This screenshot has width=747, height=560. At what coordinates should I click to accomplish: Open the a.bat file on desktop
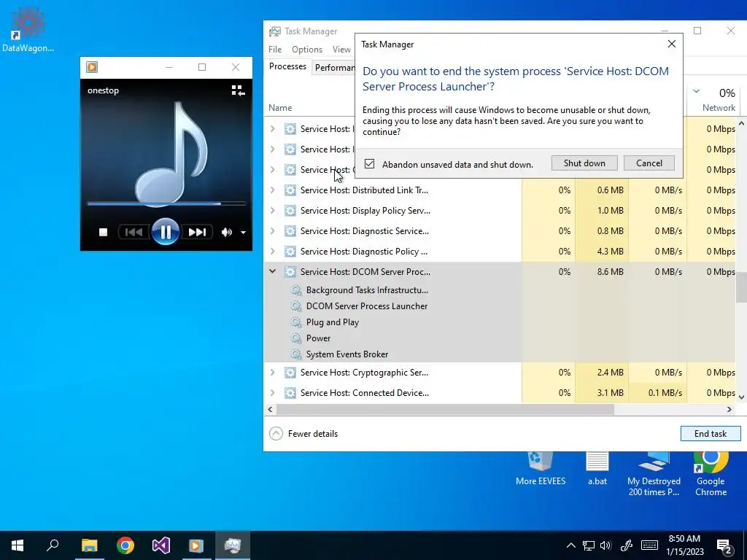597,469
